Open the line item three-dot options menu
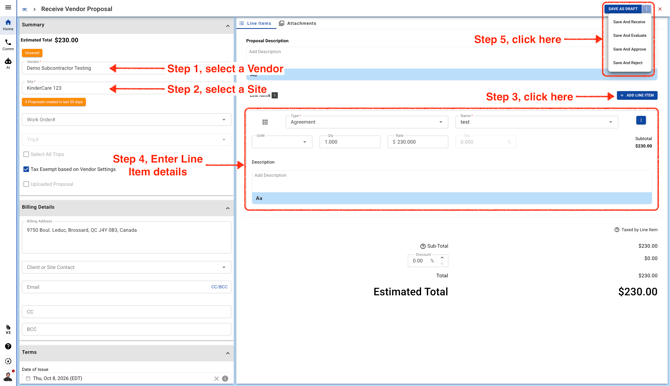 [x=641, y=121]
